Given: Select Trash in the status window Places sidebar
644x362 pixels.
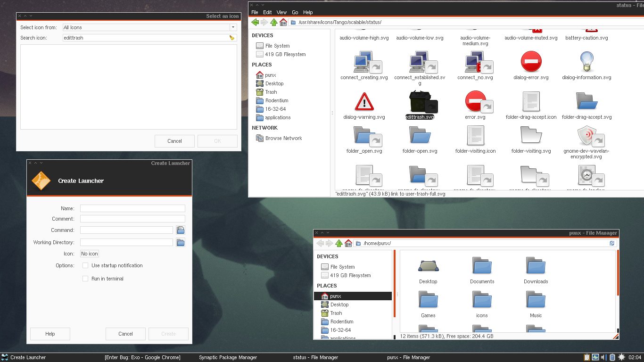Looking at the screenshot, I should click(271, 92).
